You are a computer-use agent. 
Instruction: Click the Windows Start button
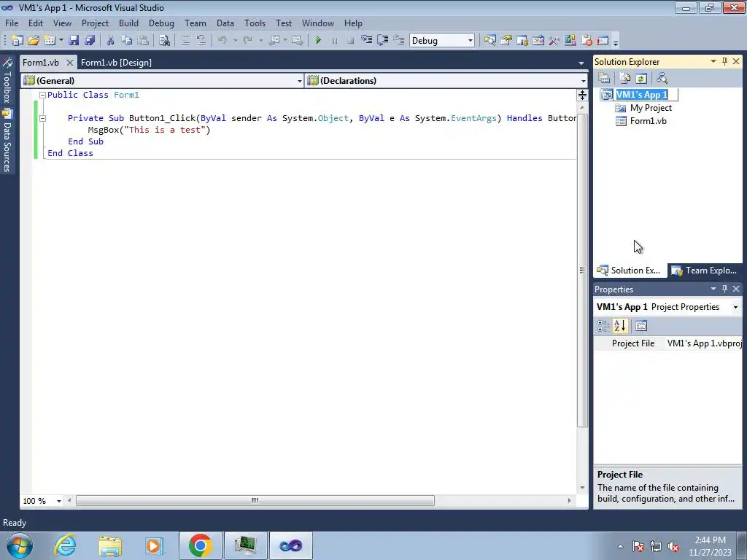(x=20, y=545)
